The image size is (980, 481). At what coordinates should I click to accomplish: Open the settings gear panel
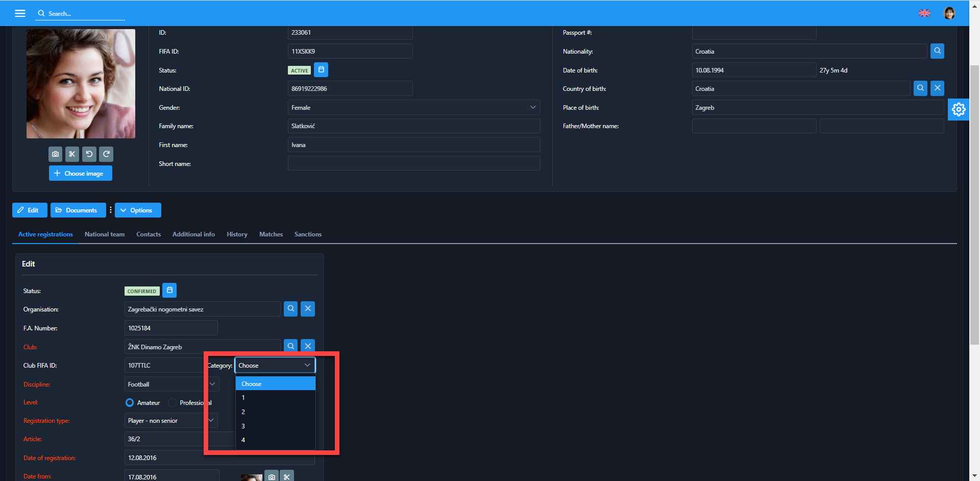coord(958,109)
